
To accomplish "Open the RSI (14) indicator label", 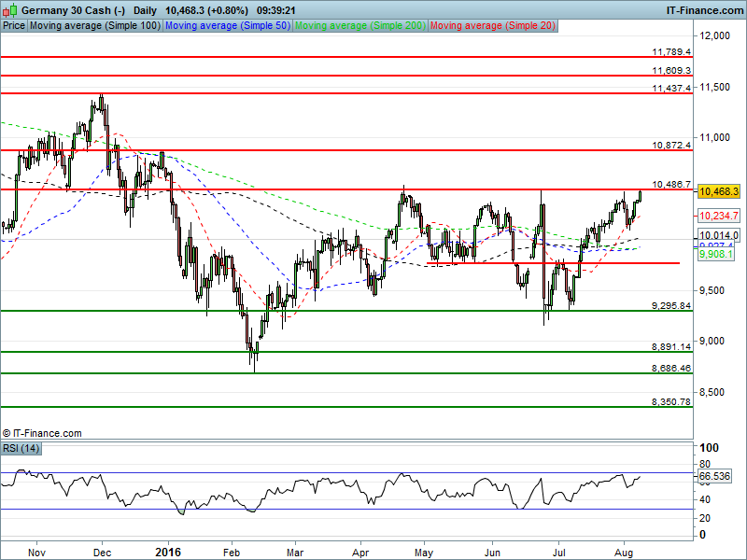I will pyautogui.click(x=21, y=449).
